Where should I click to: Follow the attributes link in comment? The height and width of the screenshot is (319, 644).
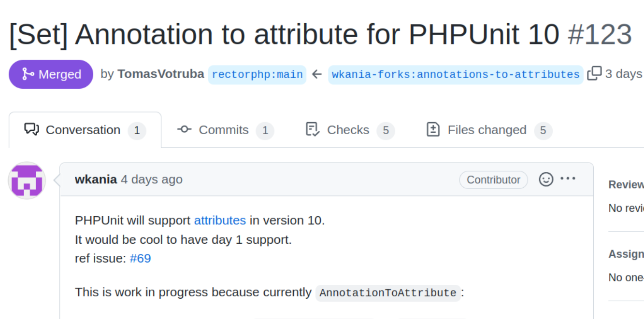220,220
